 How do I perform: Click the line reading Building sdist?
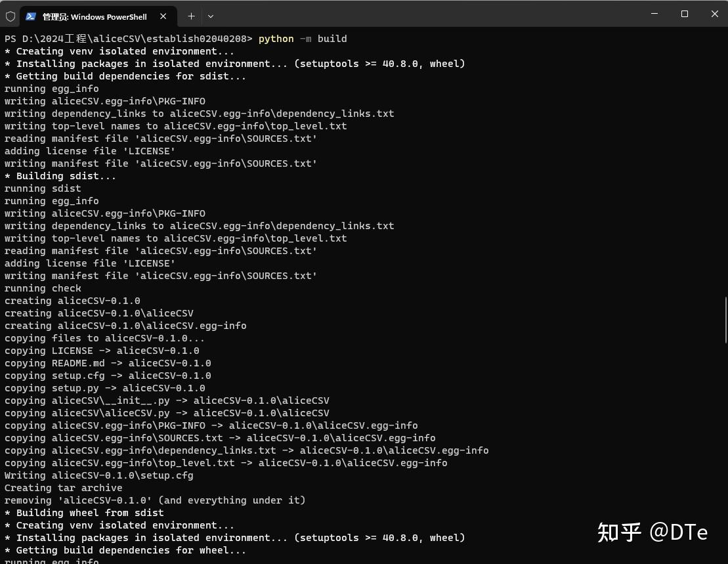[60, 176]
